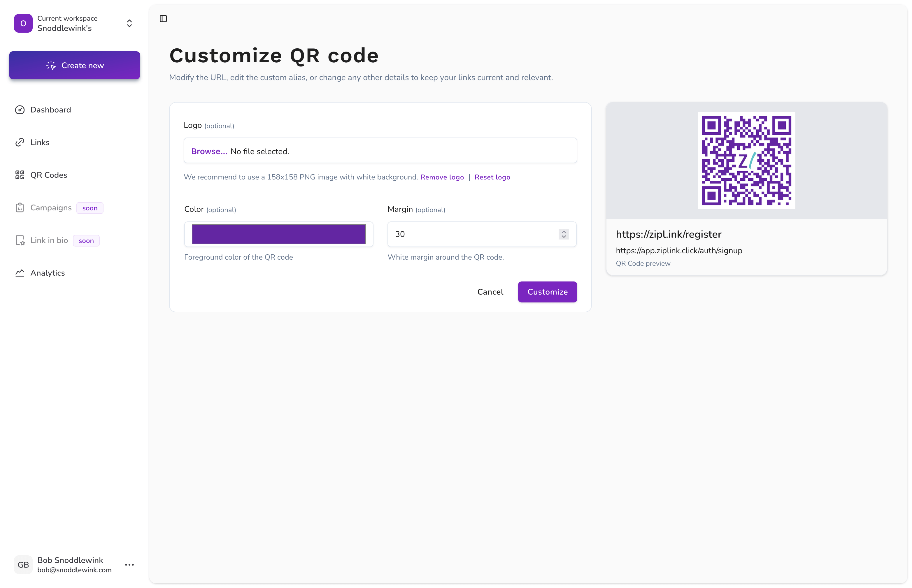The width and height of the screenshot is (912, 588).
Task: Click the Logo (optional) label
Action: coord(208,126)
